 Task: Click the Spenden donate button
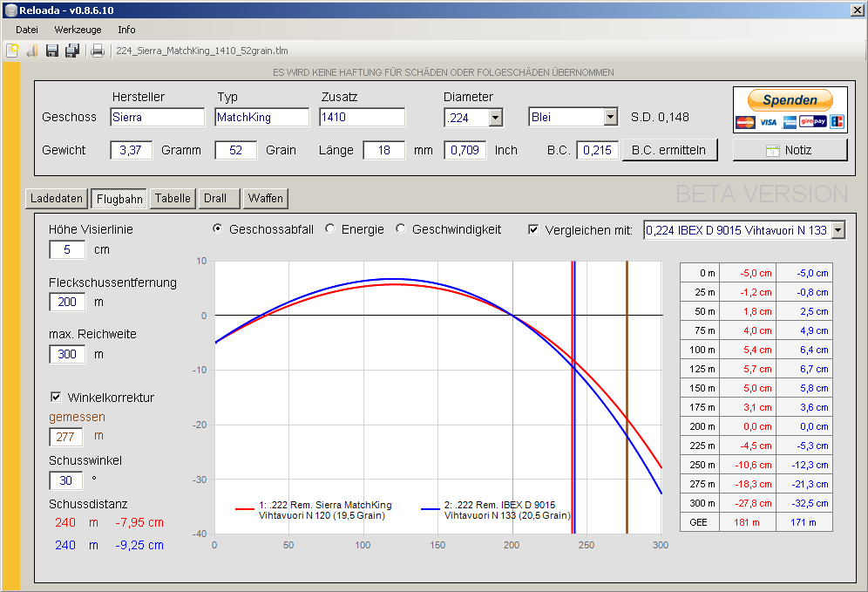(x=790, y=100)
